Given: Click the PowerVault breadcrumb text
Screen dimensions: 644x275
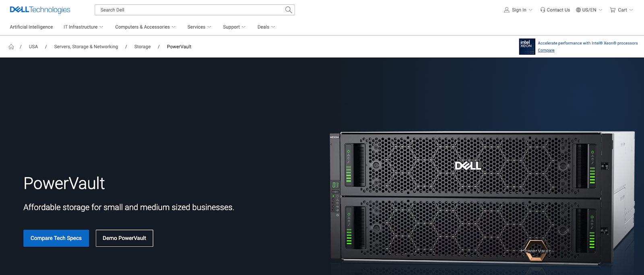Looking at the screenshot, I should [179, 47].
